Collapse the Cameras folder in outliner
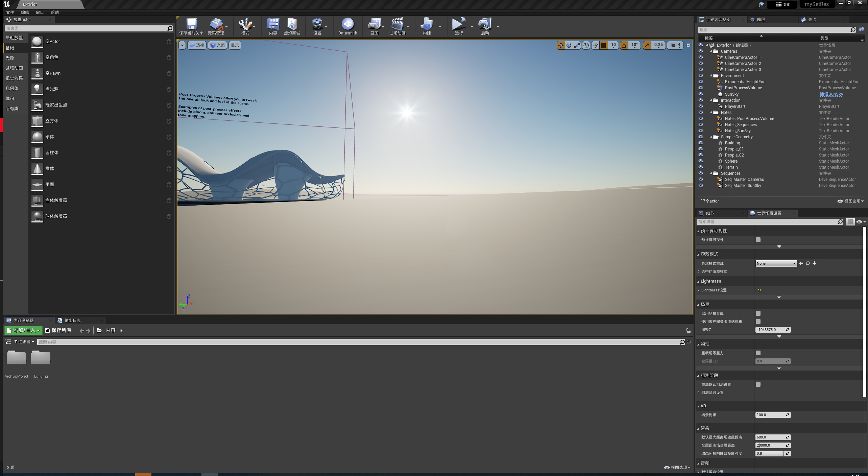The width and height of the screenshot is (868, 476). [711, 51]
